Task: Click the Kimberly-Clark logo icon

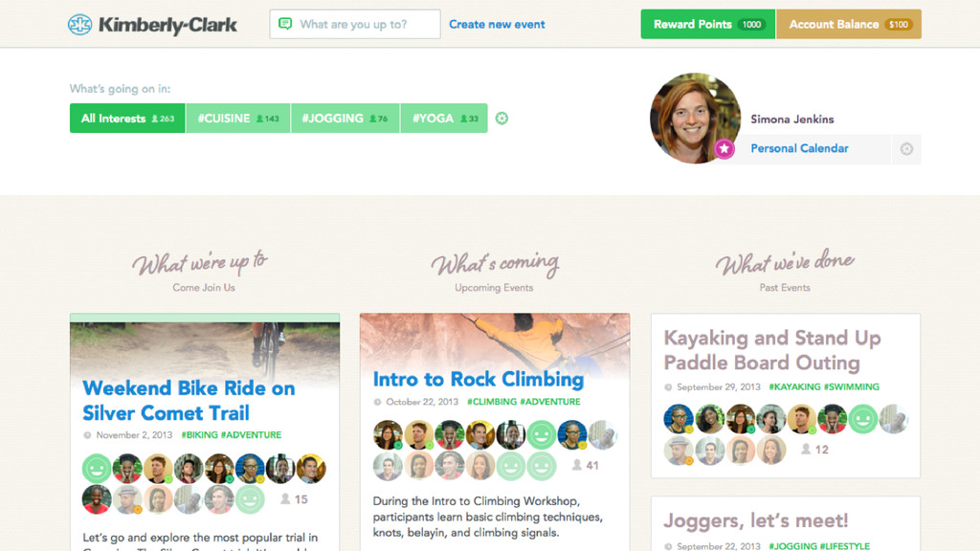Action: [80, 24]
